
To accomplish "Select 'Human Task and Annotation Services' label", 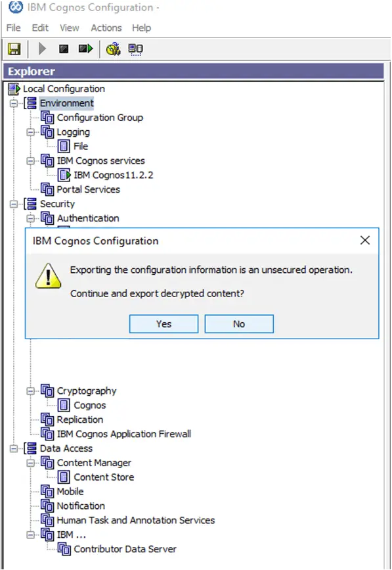I will 136,521.
